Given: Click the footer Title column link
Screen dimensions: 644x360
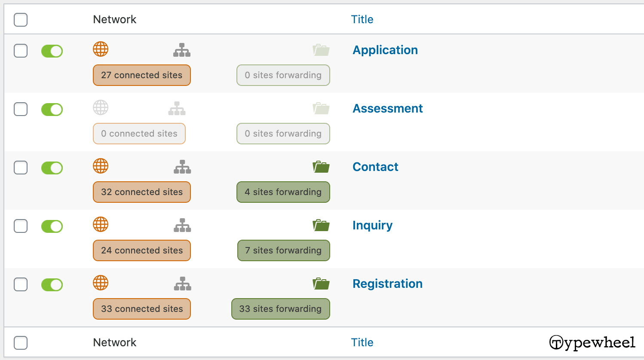Looking at the screenshot, I should pyautogui.click(x=362, y=342).
